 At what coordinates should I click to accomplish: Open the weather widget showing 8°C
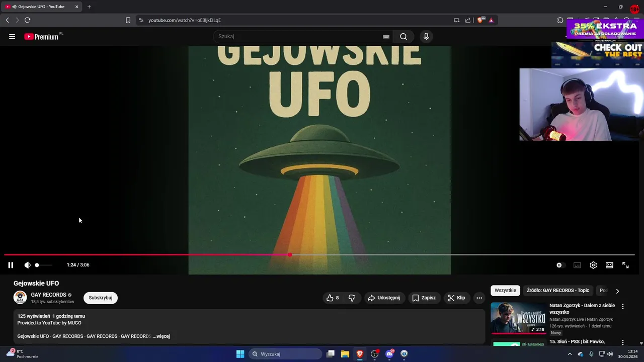pos(22,354)
